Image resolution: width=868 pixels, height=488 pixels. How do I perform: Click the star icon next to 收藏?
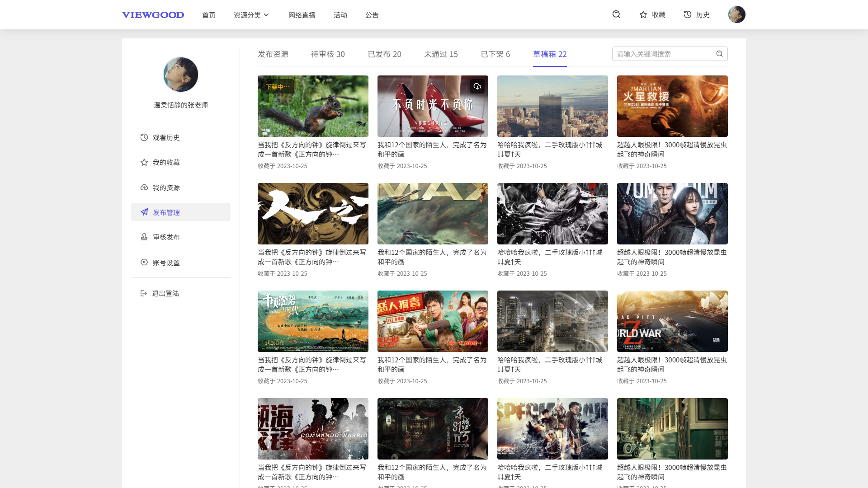643,14
